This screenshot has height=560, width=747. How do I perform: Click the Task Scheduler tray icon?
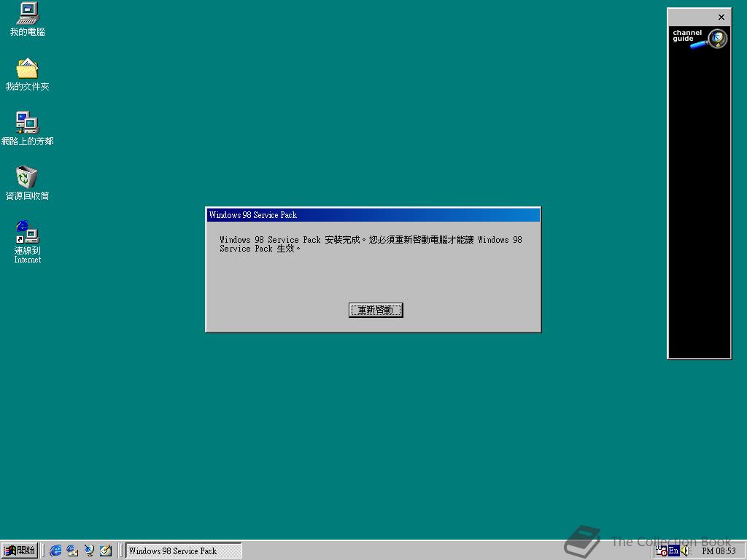(x=661, y=551)
